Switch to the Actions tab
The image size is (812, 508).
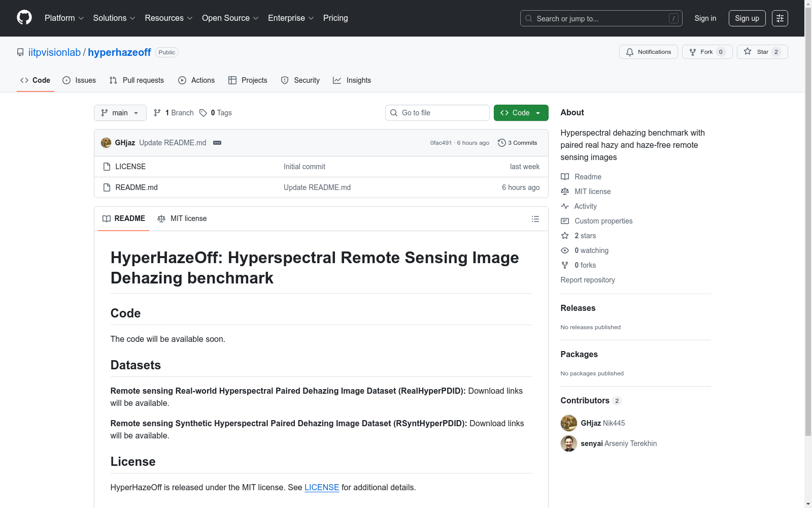pyautogui.click(x=196, y=80)
